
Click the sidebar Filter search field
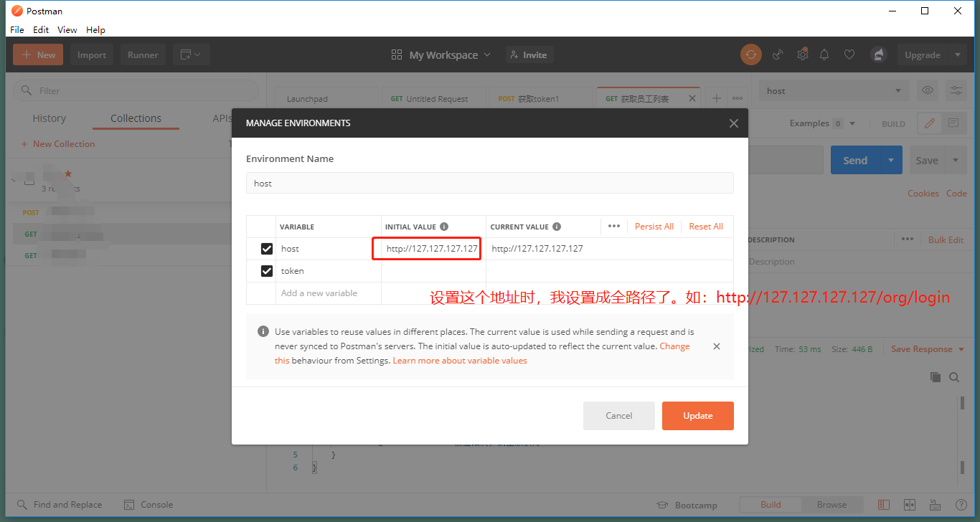[136, 90]
